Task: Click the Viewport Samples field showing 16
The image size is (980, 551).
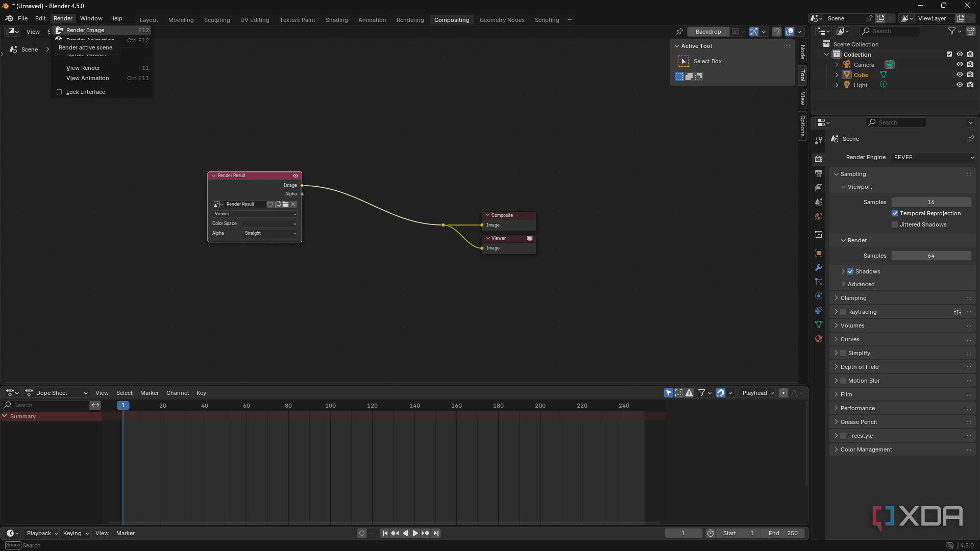Action: 931,202
